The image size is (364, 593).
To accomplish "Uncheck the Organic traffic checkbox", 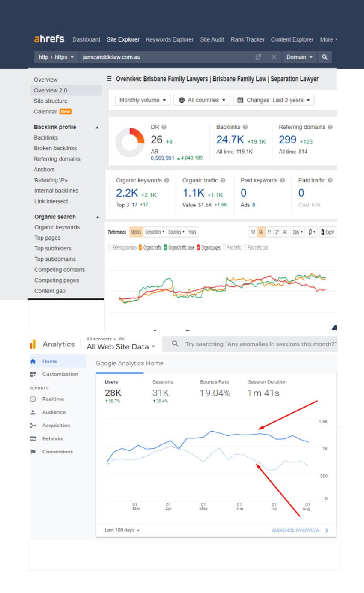I will click(140, 247).
